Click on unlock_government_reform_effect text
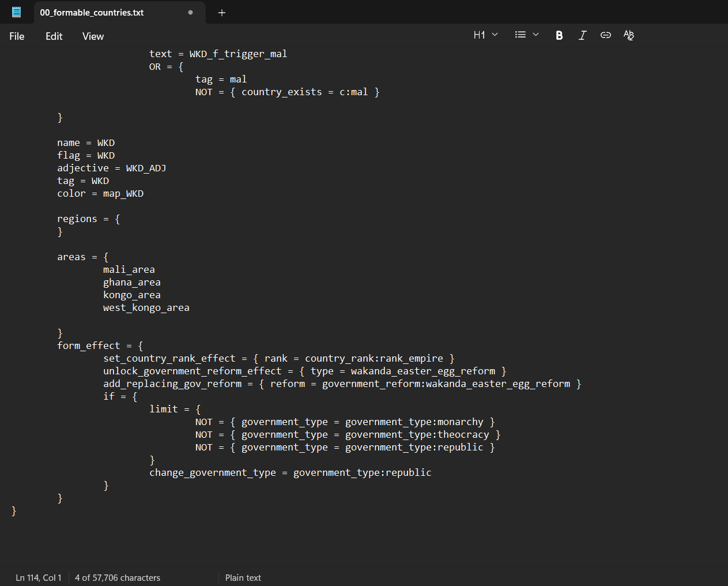Image resolution: width=728 pixels, height=586 pixels. click(x=192, y=371)
